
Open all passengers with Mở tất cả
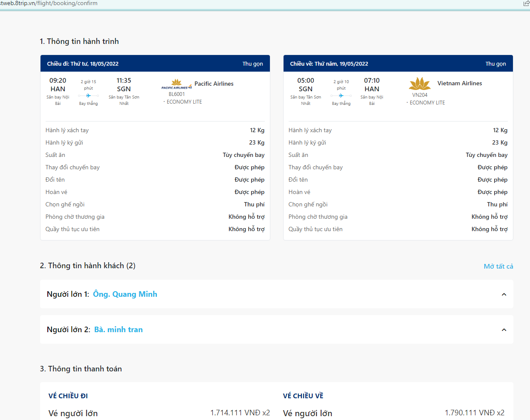498,266
